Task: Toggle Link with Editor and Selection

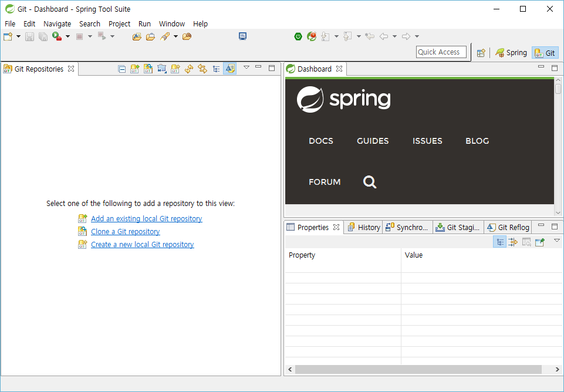Action: (202, 69)
